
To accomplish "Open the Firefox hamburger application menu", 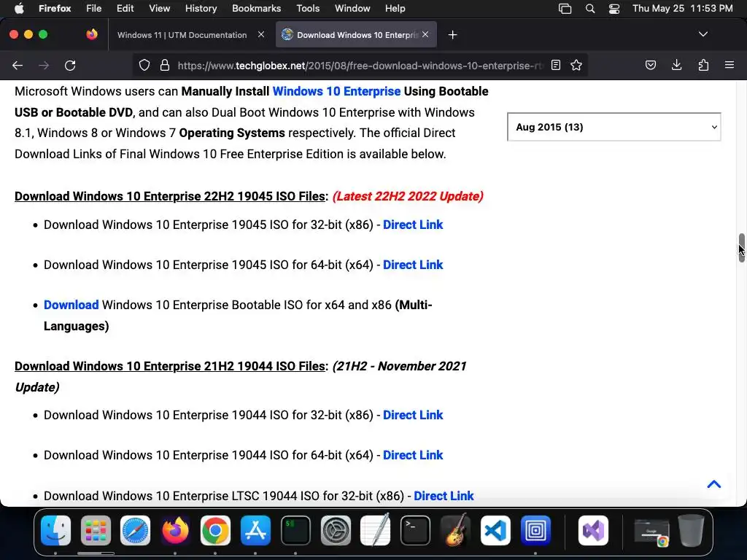I will pos(729,65).
